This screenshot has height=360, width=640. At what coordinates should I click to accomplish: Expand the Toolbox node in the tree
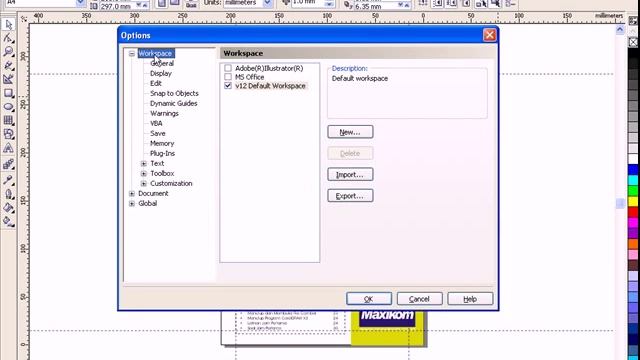144,173
